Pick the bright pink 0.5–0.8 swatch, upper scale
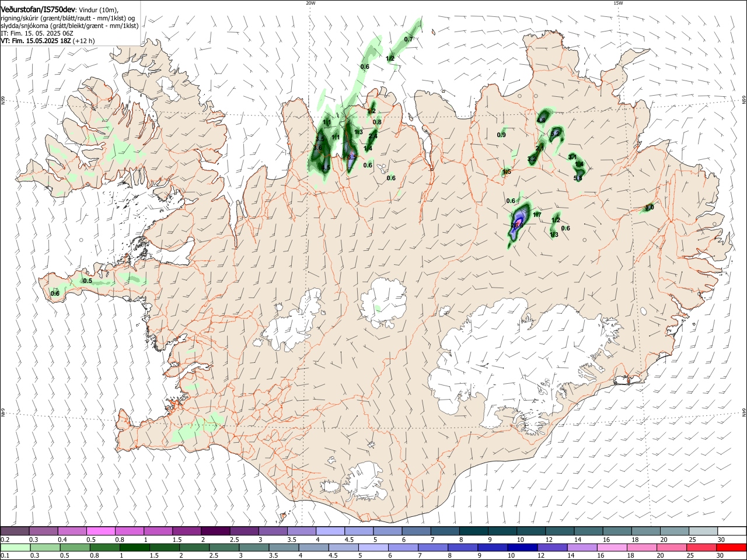 [101, 531]
